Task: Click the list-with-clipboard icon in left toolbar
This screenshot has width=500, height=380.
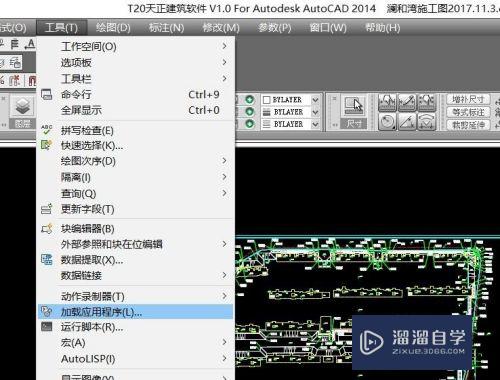Action: [x=15, y=63]
